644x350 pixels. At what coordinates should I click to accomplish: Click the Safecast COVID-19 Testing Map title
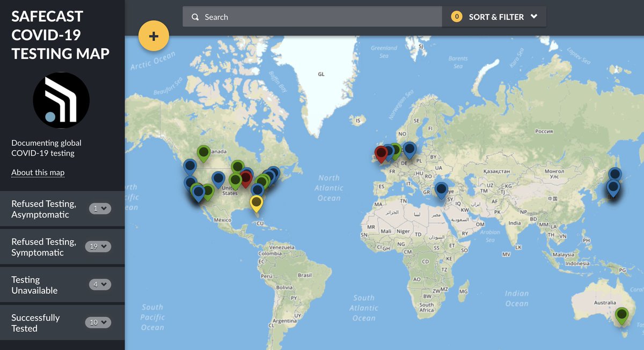60,35
